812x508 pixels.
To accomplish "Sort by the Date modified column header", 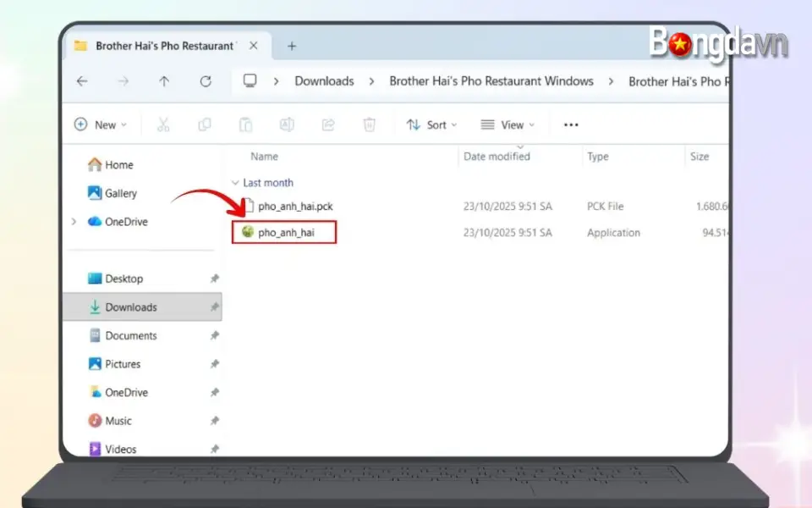I will click(497, 157).
